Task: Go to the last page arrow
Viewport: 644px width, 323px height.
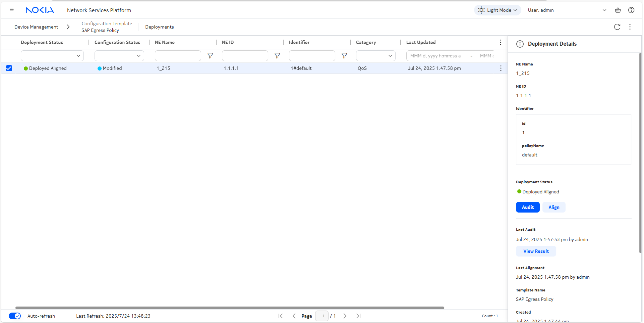Action: pos(358,316)
